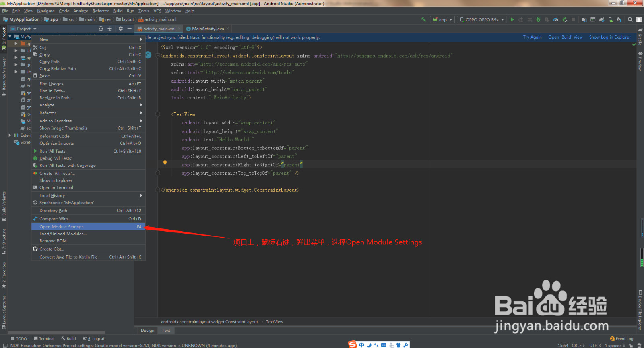The width and height of the screenshot is (644, 348).
Task: Select Find in Path menu entry
Action: (88, 91)
